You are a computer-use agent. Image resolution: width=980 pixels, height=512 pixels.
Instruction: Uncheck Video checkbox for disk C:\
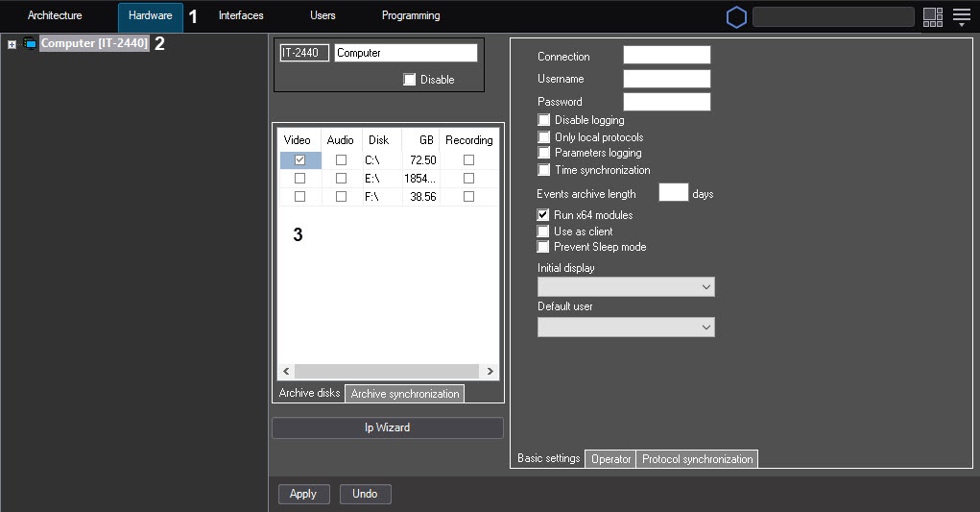click(x=300, y=160)
